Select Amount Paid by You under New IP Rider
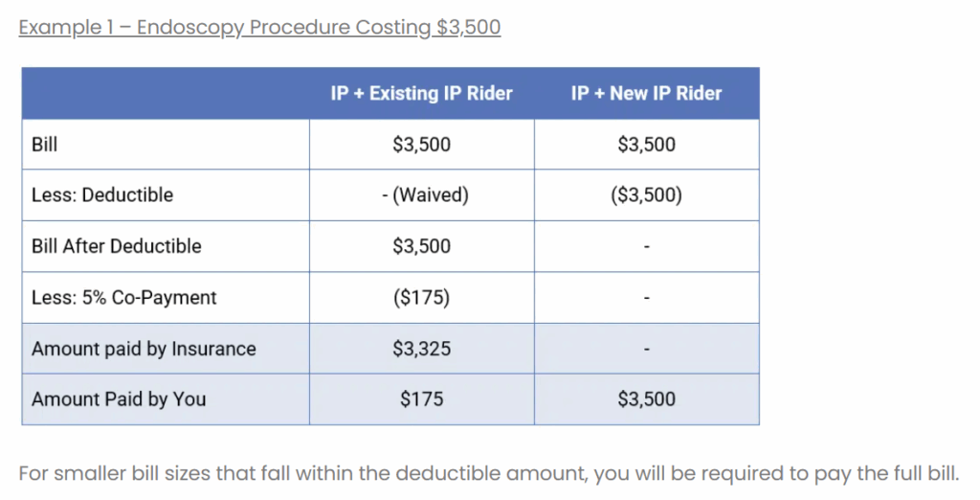Image resolution: width=980 pixels, height=500 pixels. pos(646,399)
